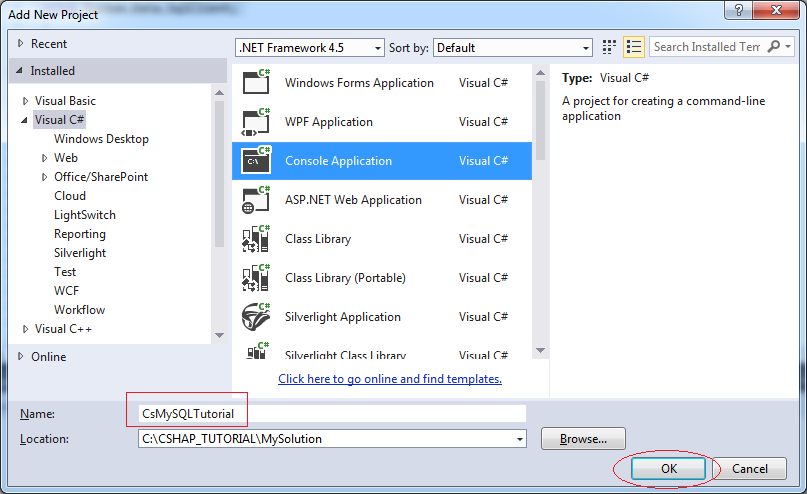
Task: Click the Console Application template icon
Action: (x=256, y=161)
